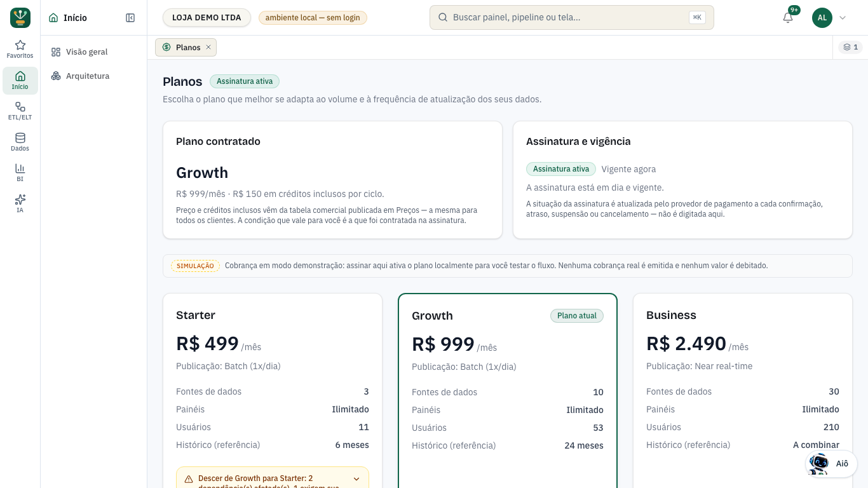Open the account menu chevron
868x488 pixels.
pyautogui.click(x=843, y=18)
